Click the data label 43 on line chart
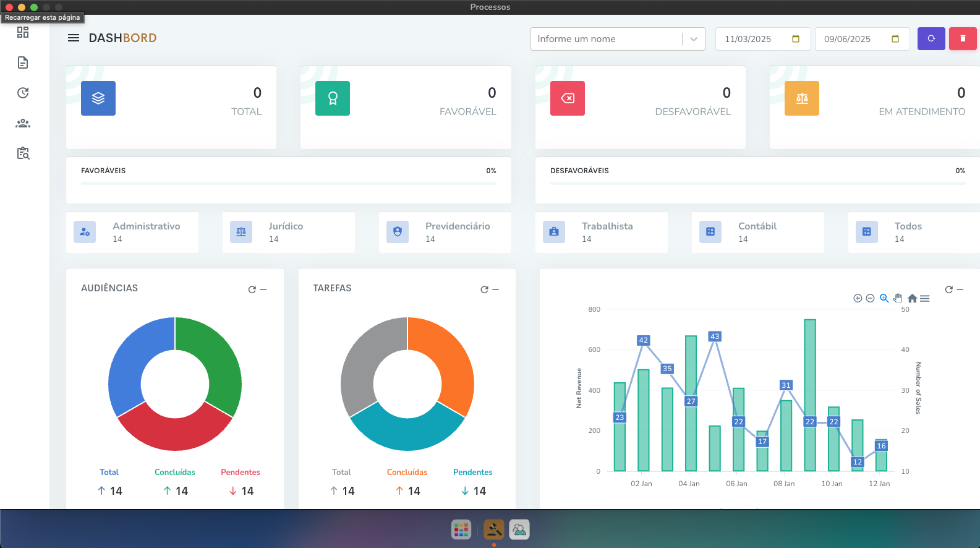980x548 pixels. [x=715, y=336]
